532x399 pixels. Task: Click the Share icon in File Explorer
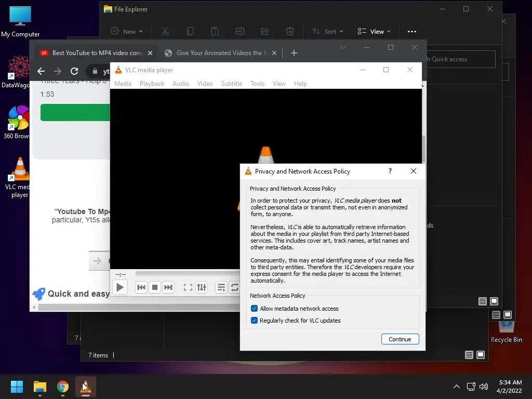264,31
